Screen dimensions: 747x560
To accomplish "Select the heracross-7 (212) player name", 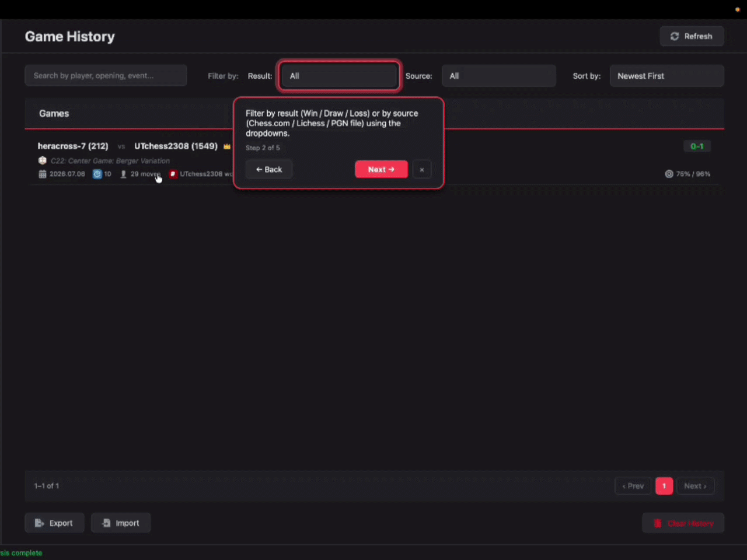I will tap(73, 146).
